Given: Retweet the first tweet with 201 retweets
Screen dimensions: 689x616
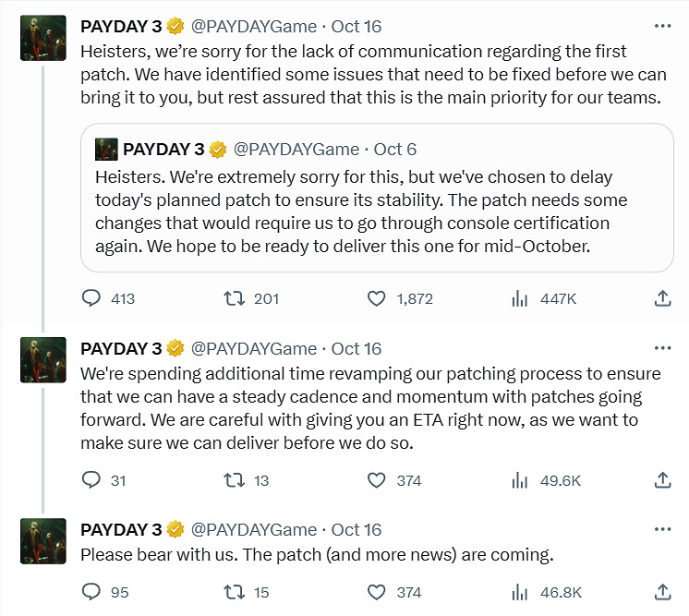Looking at the screenshot, I should (234, 298).
